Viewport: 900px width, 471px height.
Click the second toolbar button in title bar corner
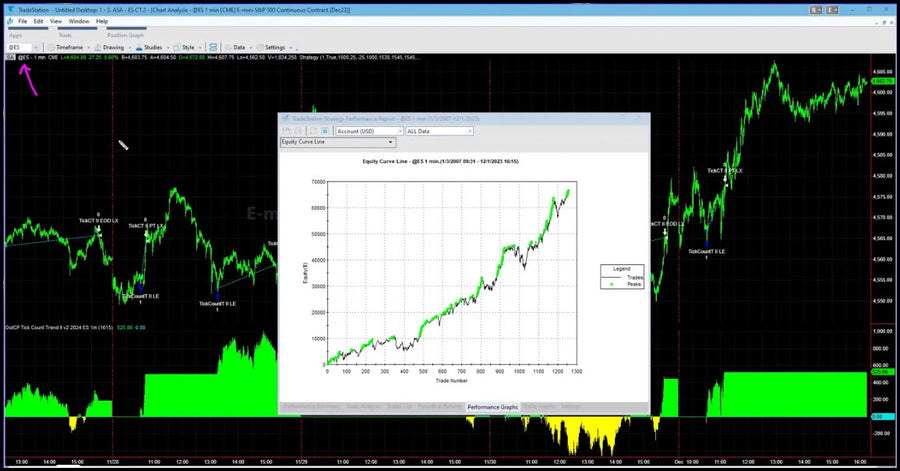click(x=833, y=10)
